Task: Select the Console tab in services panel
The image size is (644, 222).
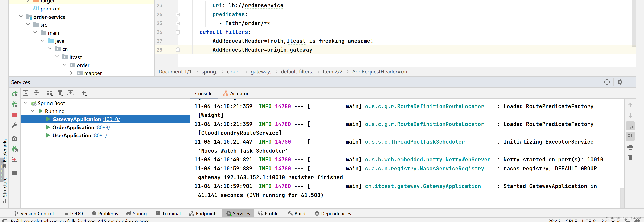Action: click(x=204, y=93)
